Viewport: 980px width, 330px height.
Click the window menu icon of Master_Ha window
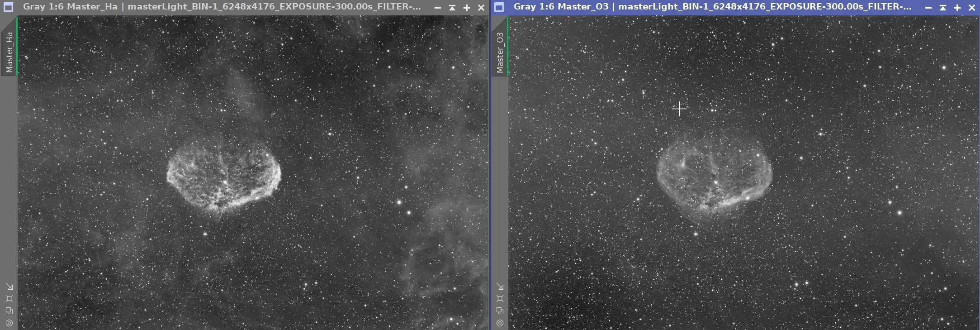pos(8,7)
